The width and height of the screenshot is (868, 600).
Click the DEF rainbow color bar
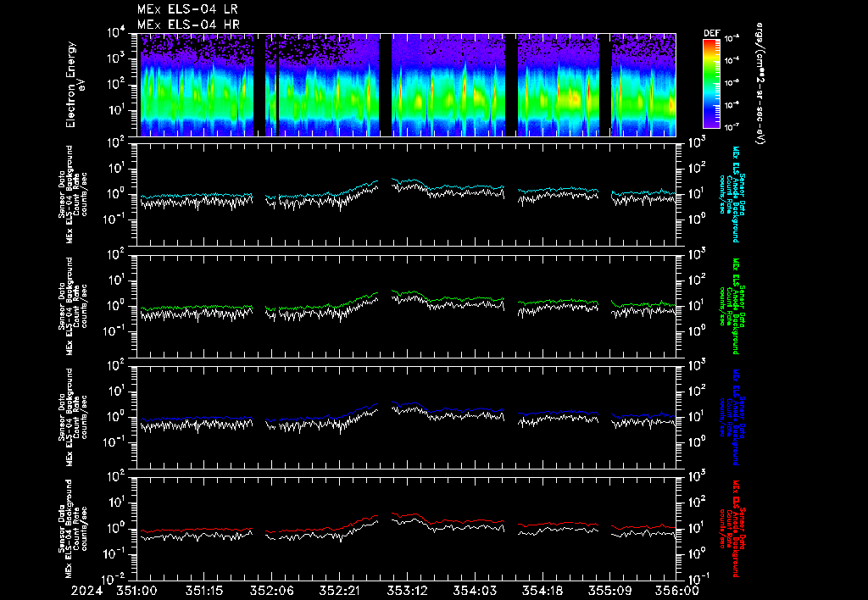pyautogui.click(x=711, y=84)
